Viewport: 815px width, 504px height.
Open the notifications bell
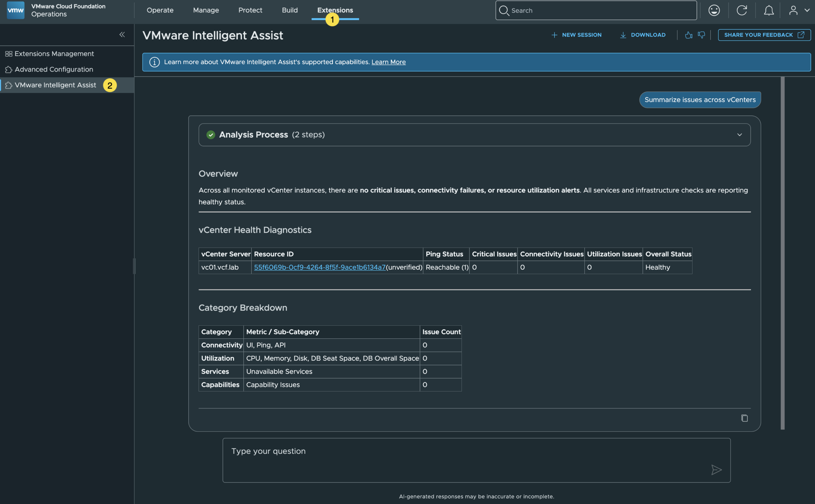click(769, 10)
